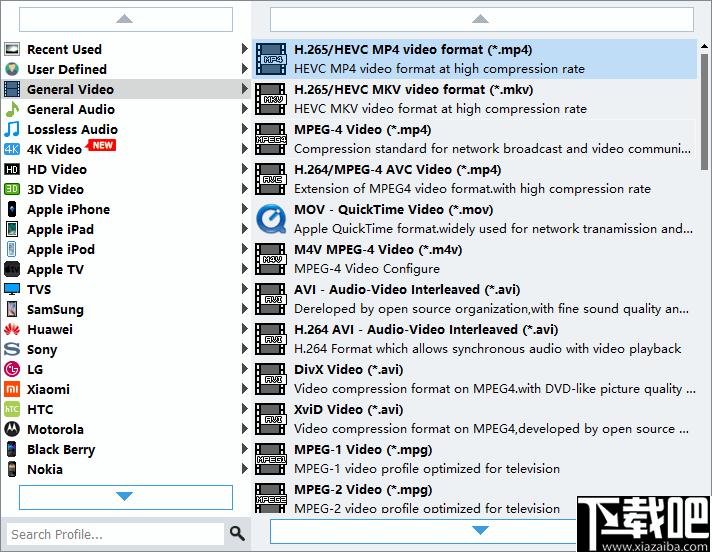Click the H.265 MKV format film icon
This screenshot has height=552, width=712.
[x=271, y=99]
